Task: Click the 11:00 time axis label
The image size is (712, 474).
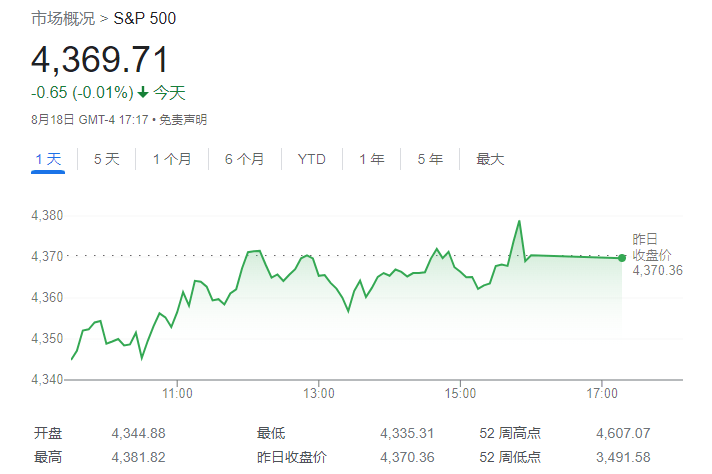Action: click(177, 393)
